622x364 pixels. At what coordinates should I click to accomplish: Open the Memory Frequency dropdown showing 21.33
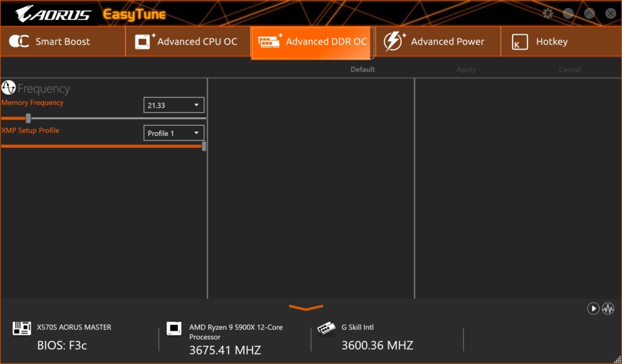174,105
